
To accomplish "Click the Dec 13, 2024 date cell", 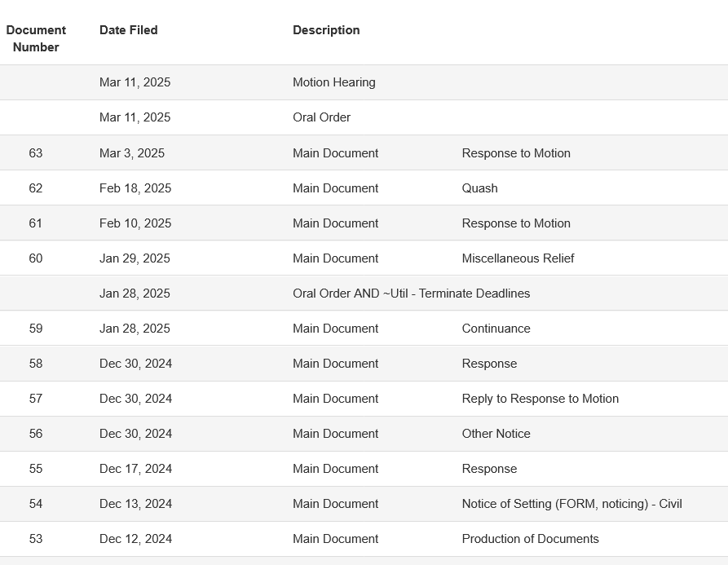I will pos(135,504).
